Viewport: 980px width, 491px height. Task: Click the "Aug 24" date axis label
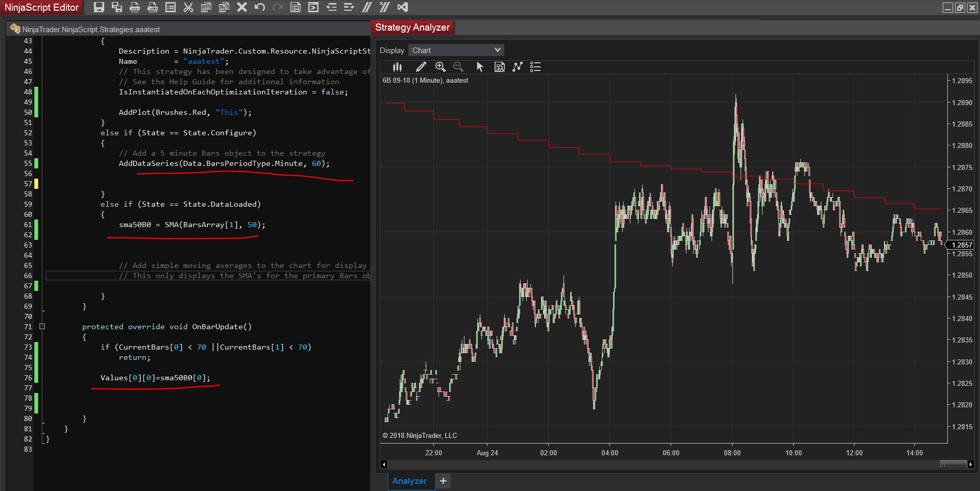coord(487,453)
